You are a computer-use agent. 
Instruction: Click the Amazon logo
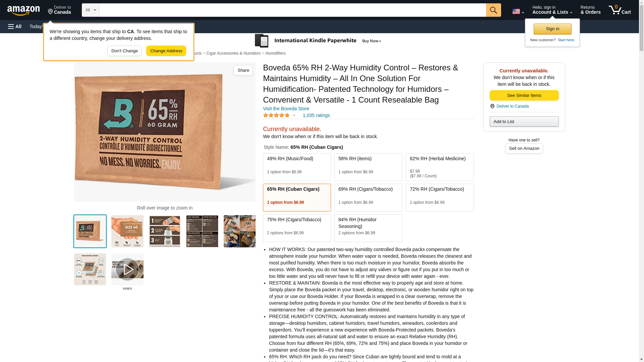click(x=23, y=10)
